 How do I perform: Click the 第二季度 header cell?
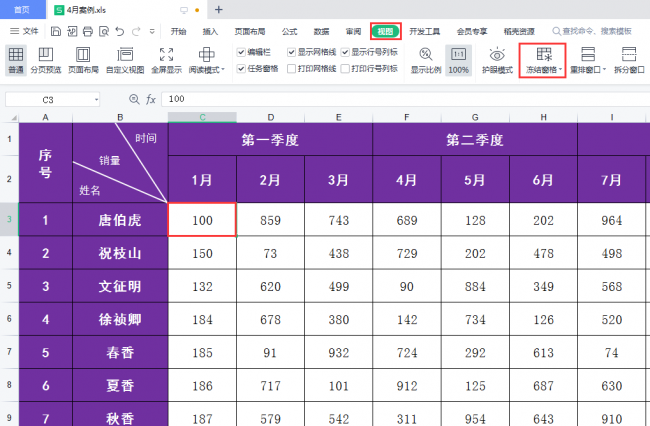tap(475, 140)
